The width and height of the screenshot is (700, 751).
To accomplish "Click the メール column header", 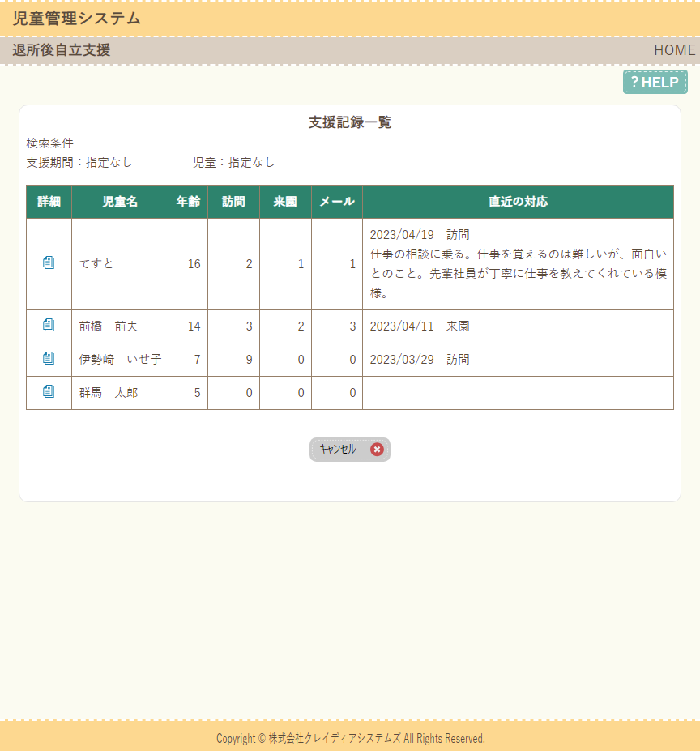I will [336, 202].
